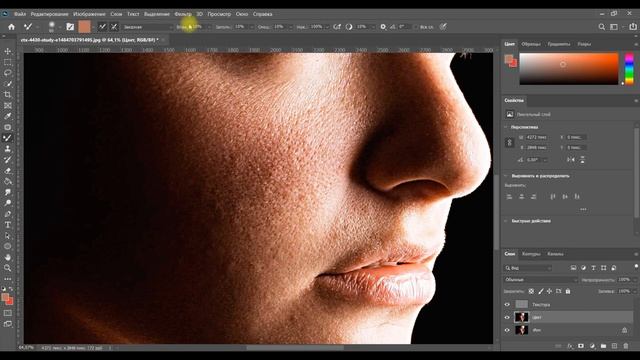640x360 pixels.
Task: Collapse the Перспектива section in Properties
Action: coord(506,127)
